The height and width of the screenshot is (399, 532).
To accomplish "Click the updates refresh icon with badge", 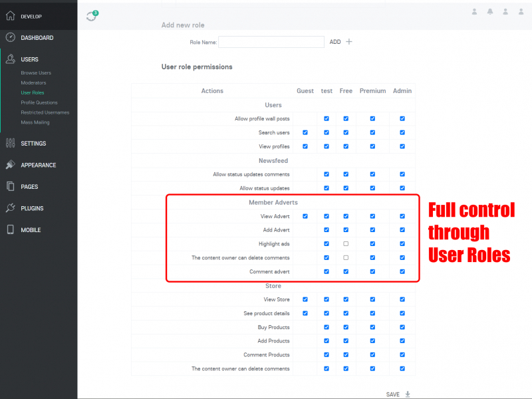I will [x=92, y=16].
